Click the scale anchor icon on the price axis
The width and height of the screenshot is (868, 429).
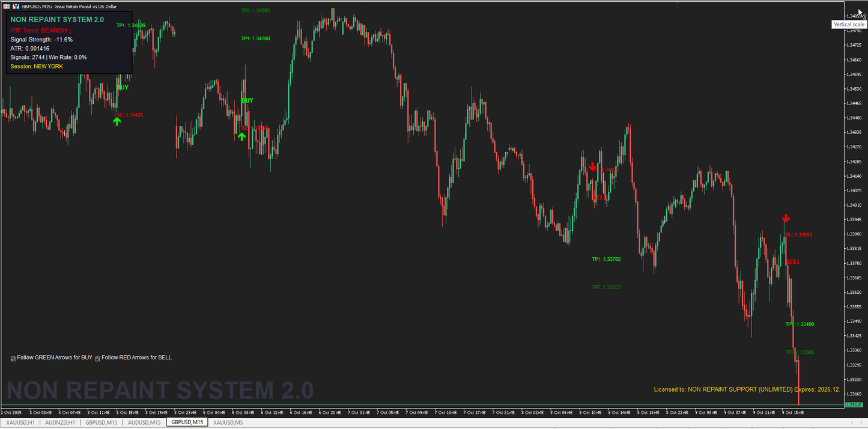(x=865, y=17)
